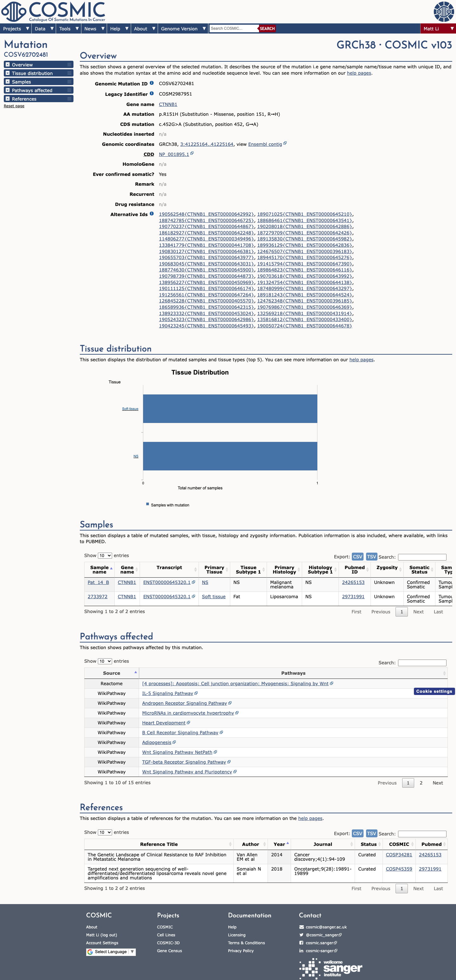Image resolution: width=456 pixels, height=980 pixels.
Task: Click the NS bar in the chart
Action: pos(230,456)
